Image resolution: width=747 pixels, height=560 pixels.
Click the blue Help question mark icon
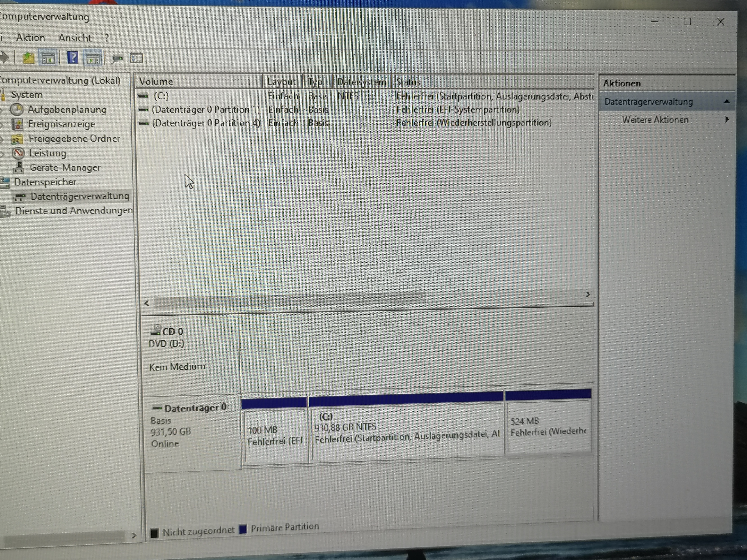click(x=73, y=58)
